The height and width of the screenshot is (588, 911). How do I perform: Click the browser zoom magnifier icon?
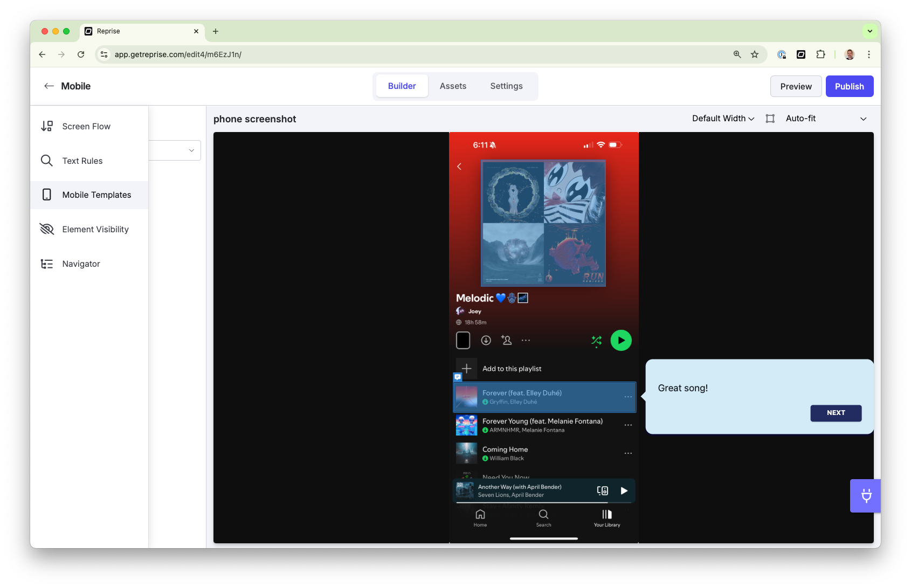tap(737, 54)
